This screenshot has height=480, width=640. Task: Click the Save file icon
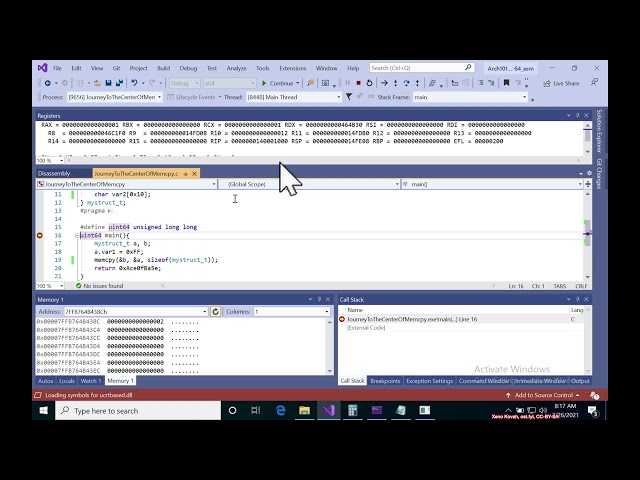[x=108, y=83]
